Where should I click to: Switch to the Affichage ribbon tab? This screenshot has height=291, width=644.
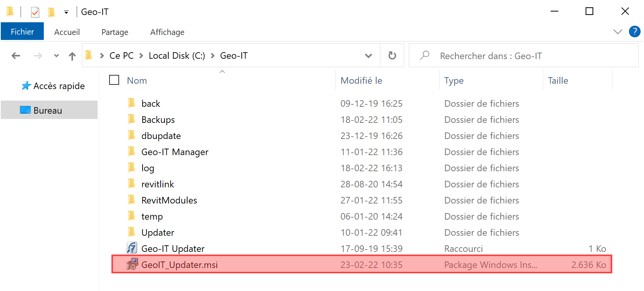pos(167,32)
